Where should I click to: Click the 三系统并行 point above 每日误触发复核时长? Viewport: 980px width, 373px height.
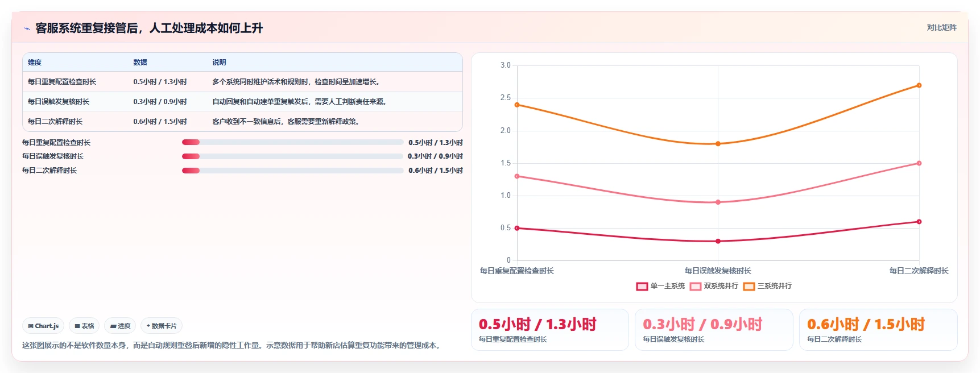pos(718,144)
